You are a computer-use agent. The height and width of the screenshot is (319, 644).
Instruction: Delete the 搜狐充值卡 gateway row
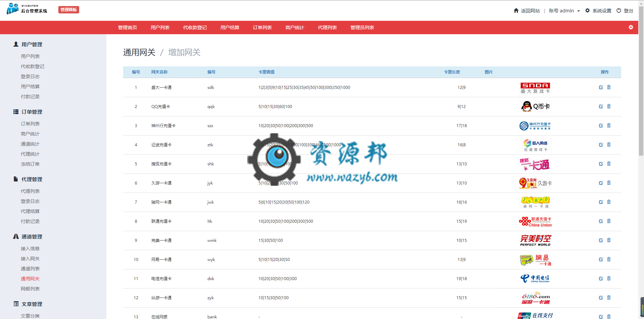point(609,164)
